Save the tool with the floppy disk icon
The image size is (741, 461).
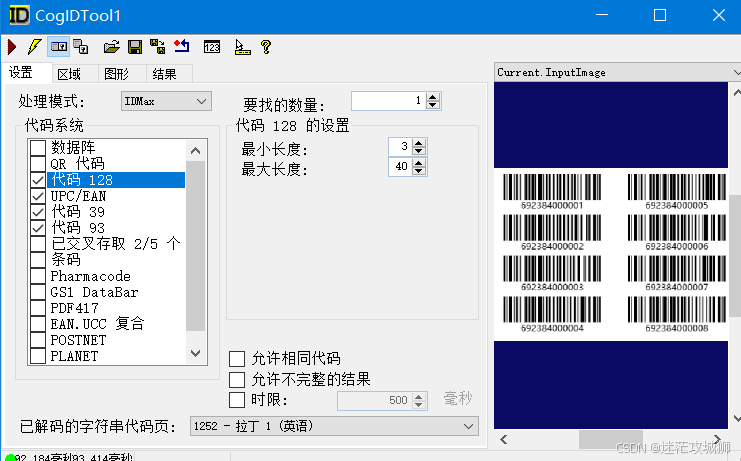[x=135, y=47]
